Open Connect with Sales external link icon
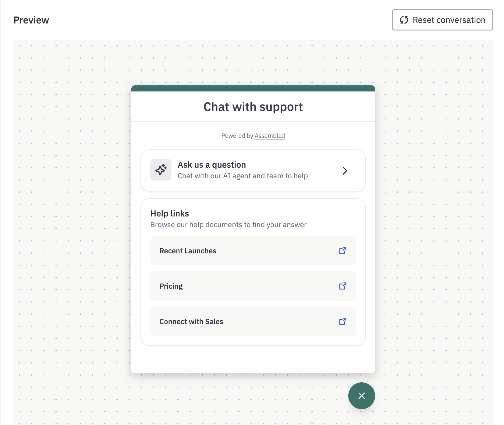The height and width of the screenshot is (425, 504). pos(343,321)
